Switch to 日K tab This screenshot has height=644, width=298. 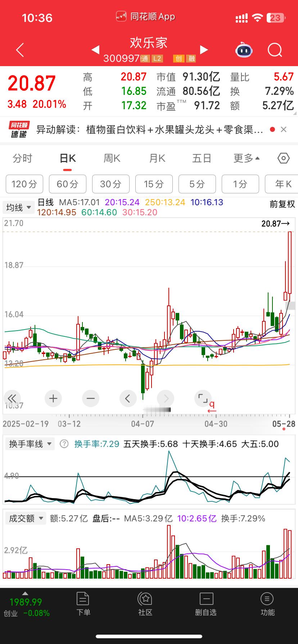(68, 158)
